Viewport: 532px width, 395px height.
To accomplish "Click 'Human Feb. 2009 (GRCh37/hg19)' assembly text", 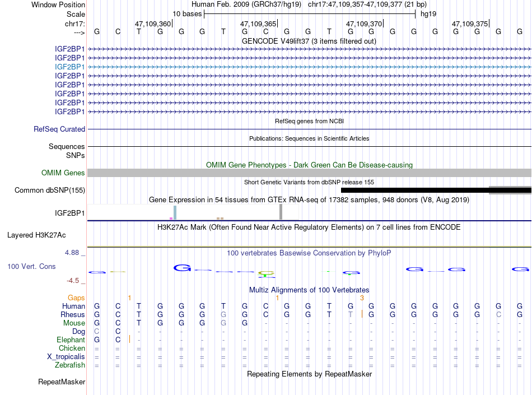I will pos(246,4).
